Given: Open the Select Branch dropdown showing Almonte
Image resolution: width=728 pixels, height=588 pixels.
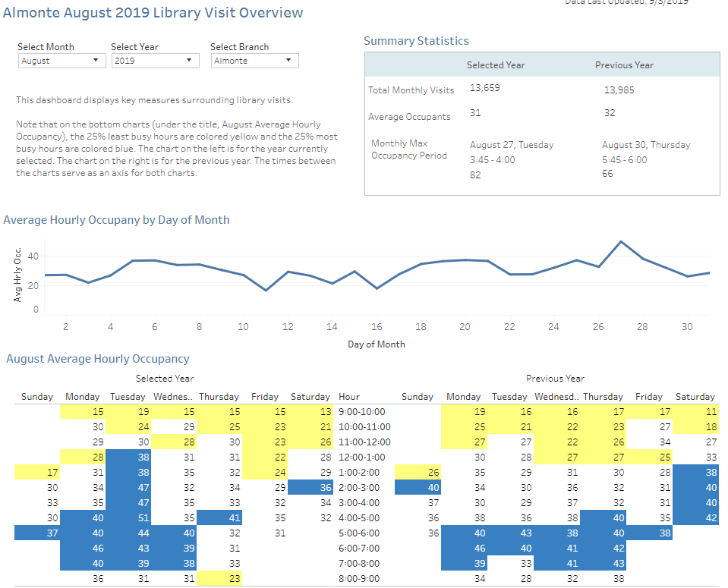Looking at the screenshot, I should 254,61.
